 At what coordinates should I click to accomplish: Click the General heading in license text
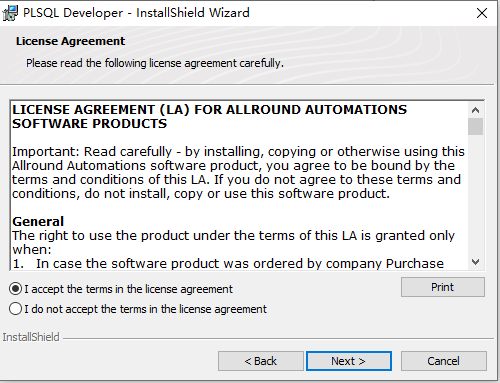coord(38,221)
